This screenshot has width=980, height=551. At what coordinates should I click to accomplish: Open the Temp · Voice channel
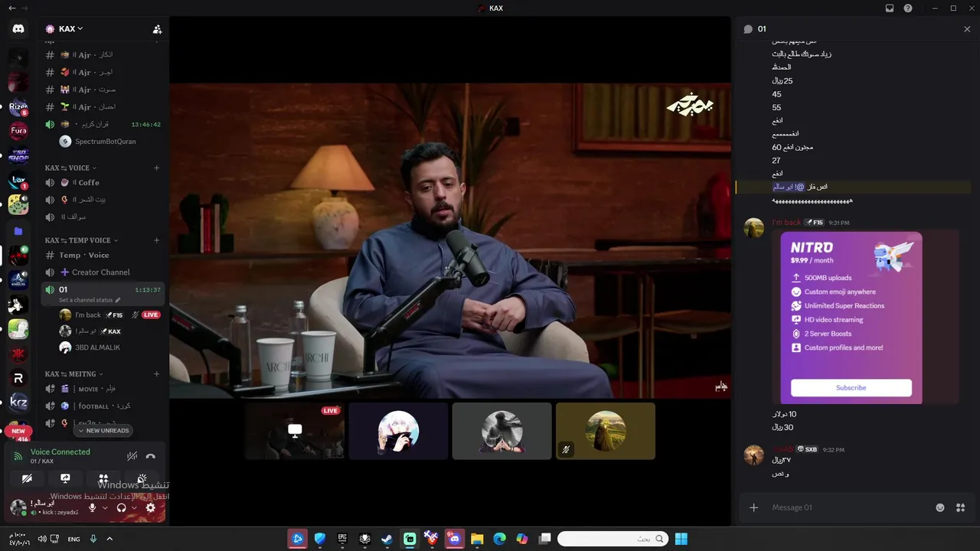click(x=103, y=255)
